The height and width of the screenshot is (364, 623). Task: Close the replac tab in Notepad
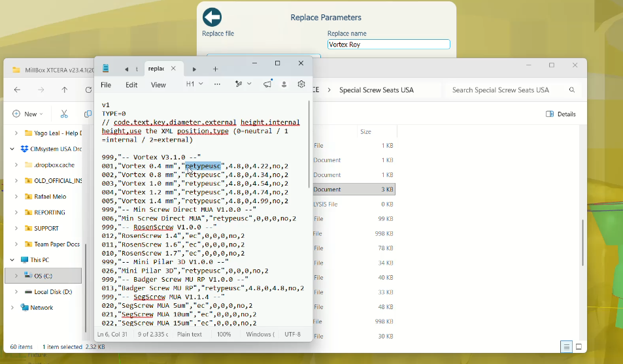point(173,69)
